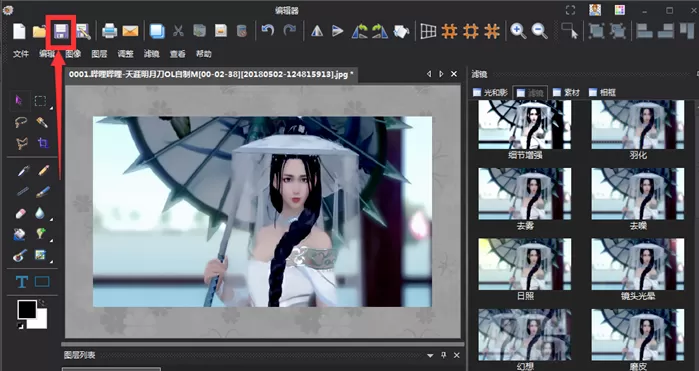The height and width of the screenshot is (371, 699).
Task: Select the Text tool
Action: tap(21, 282)
